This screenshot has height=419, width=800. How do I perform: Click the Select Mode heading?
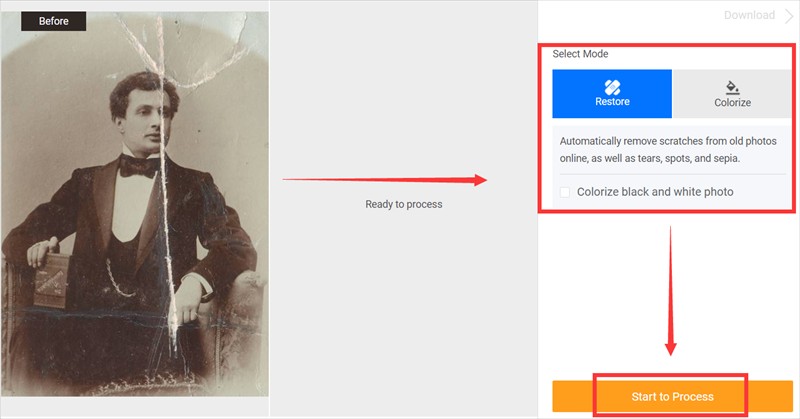point(580,54)
